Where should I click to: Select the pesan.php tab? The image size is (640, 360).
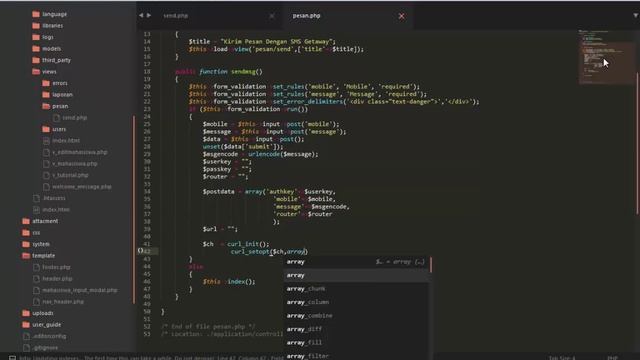[306, 16]
